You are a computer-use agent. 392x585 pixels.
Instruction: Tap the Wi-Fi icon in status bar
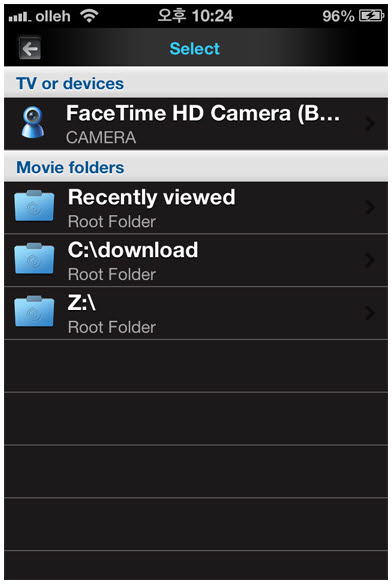(x=89, y=16)
